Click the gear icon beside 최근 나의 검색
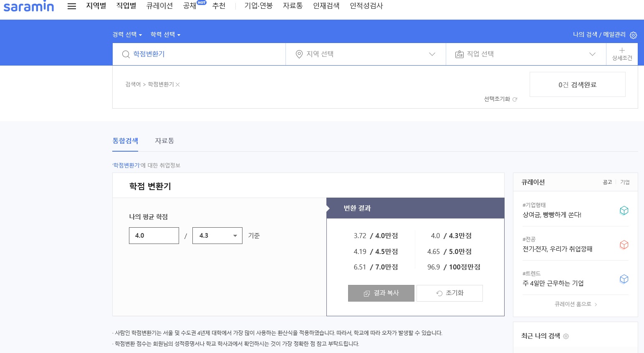644x353 pixels. (566, 336)
